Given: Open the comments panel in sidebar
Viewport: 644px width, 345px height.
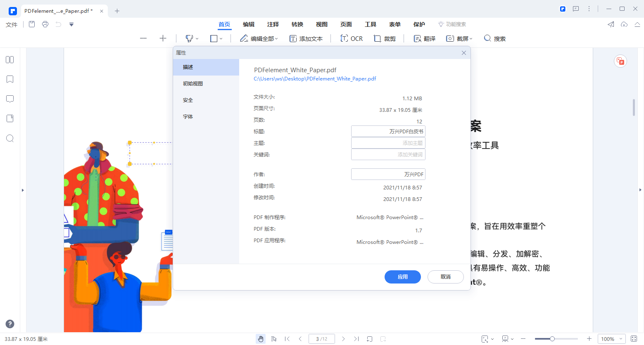Looking at the screenshot, I should click(x=10, y=99).
